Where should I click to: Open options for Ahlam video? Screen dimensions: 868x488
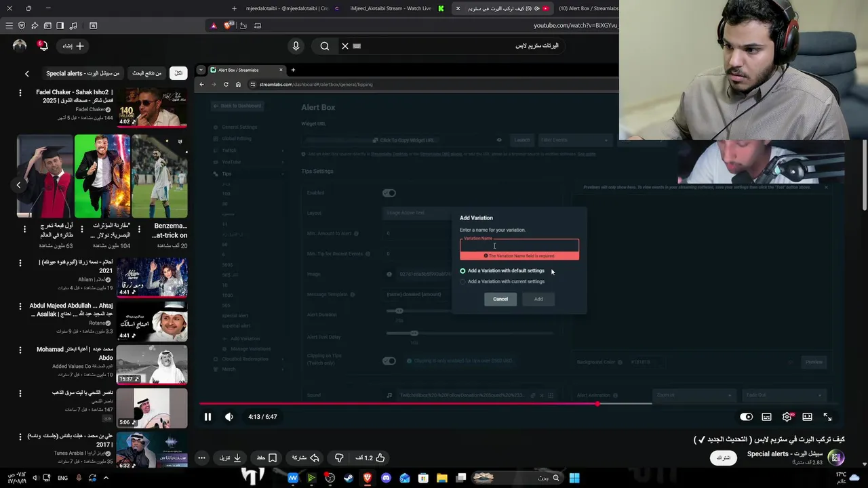tap(20, 262)
